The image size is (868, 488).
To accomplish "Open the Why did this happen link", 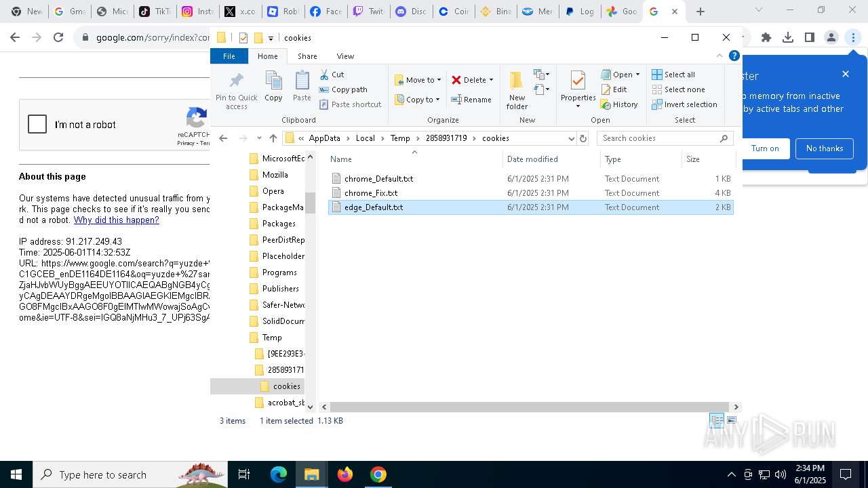I will tap(117, 220).
